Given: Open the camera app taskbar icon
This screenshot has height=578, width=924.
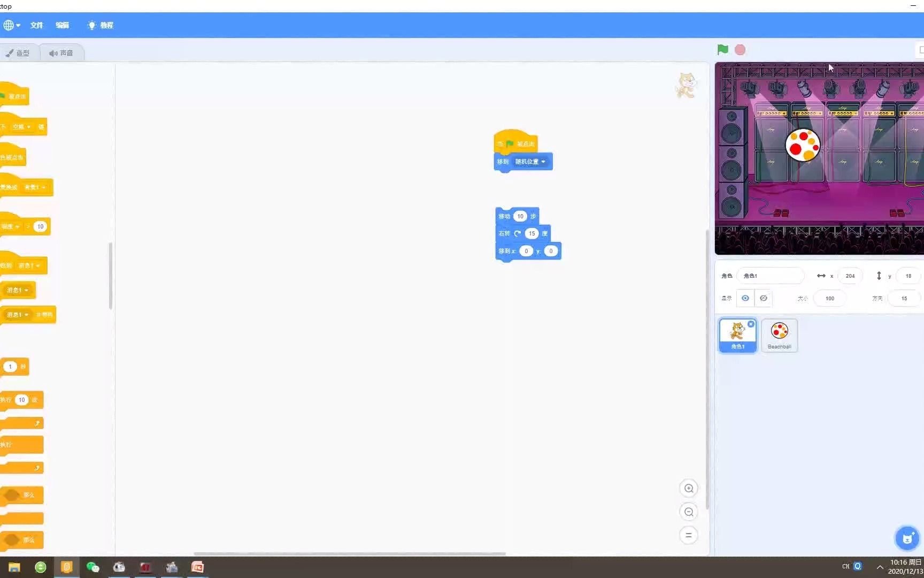Looking at the screenshot, I should pos(172,567).
